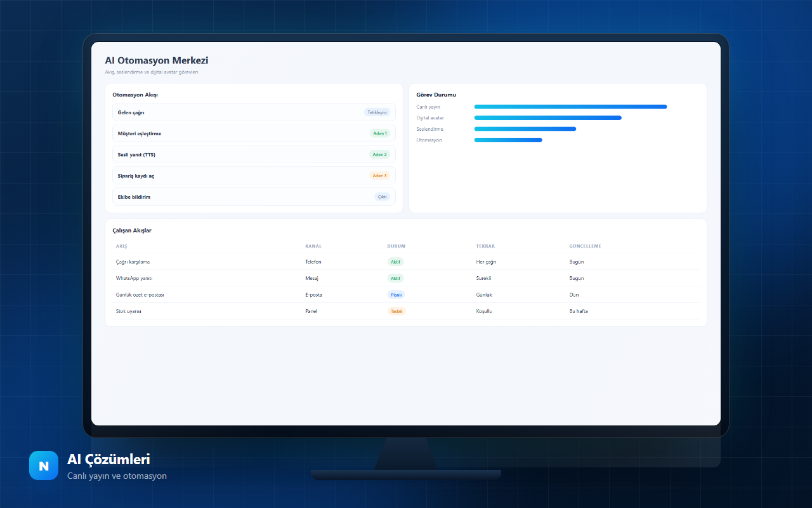This screenshot has width=812, height=508.
Task: Open the WhatsApp yanıtı flow row
Action: 406,278
